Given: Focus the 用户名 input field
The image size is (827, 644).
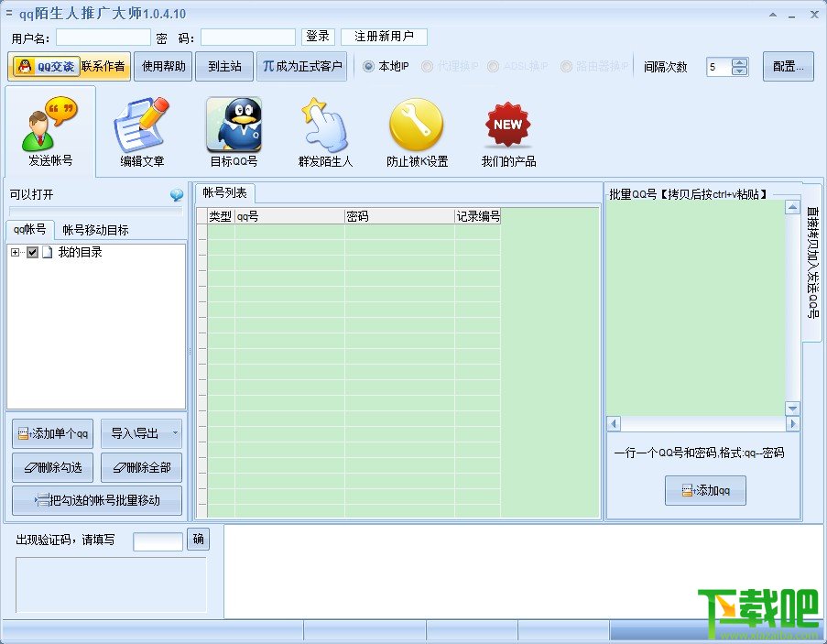Looking at the screenshot, I should (x=103, y=37).
